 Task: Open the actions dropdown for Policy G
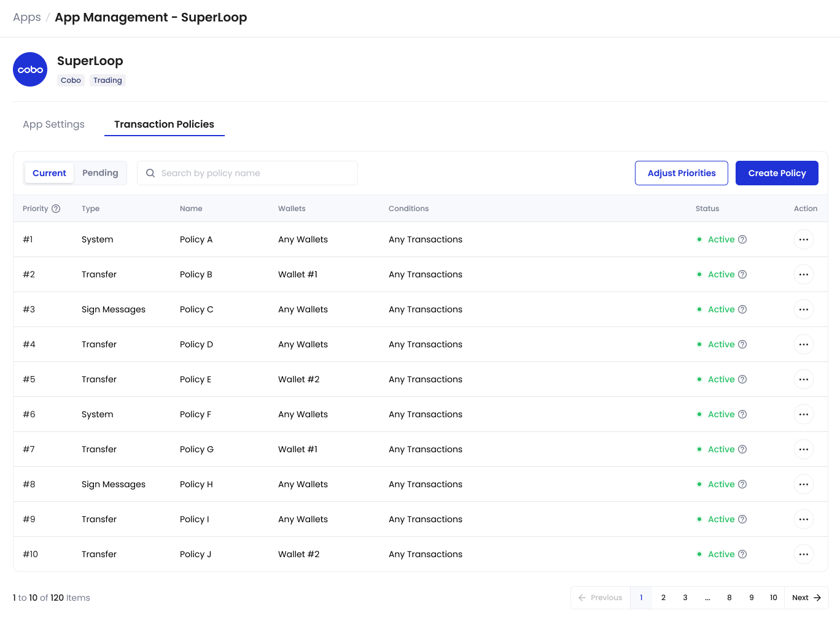point(803,449)
